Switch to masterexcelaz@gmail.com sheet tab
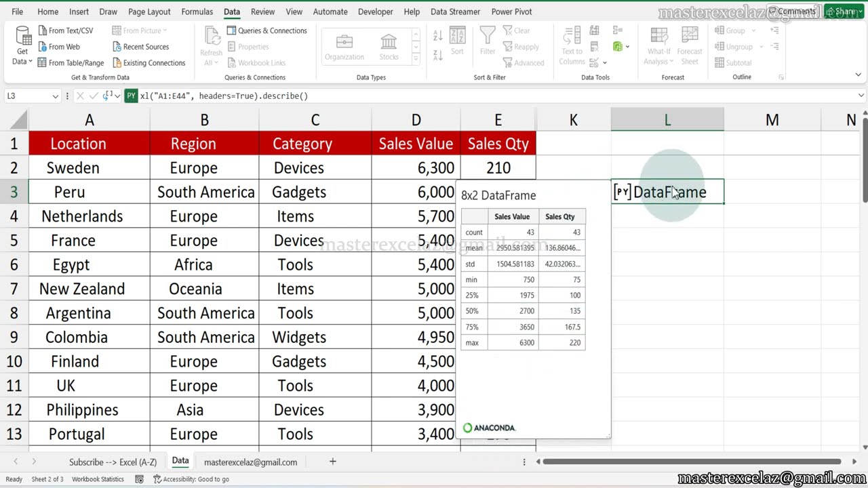This screenshot has width=868, height=488. [250, 462]
